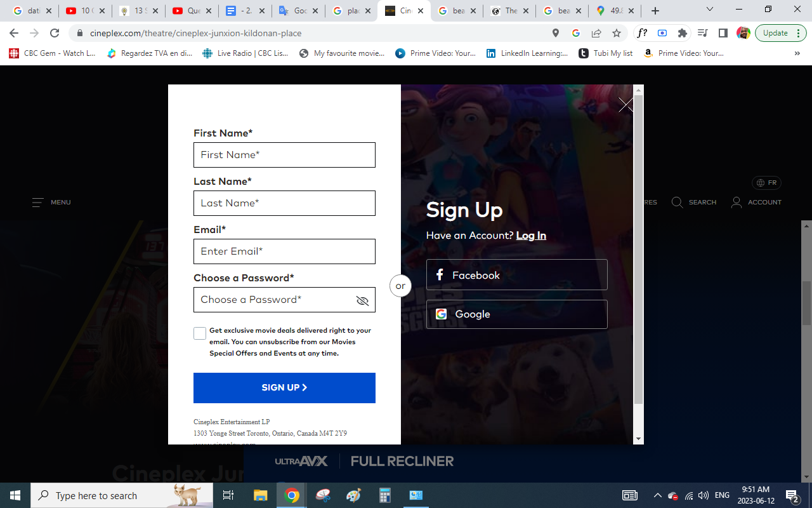Viewport: 812px width, 508px height.
Task: Reload the page
Action: [x=55, y=33]
